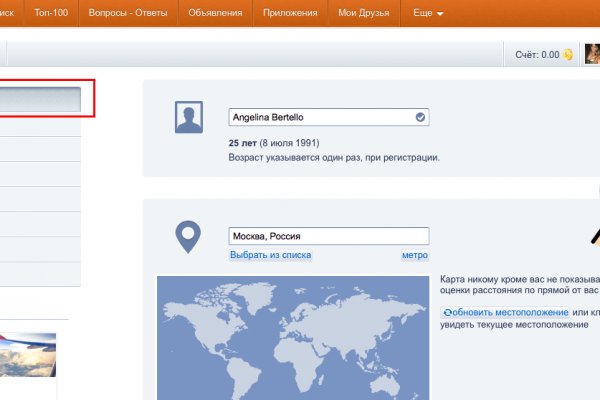
Task: Click the user avatar in top bar
Action: 591,55
